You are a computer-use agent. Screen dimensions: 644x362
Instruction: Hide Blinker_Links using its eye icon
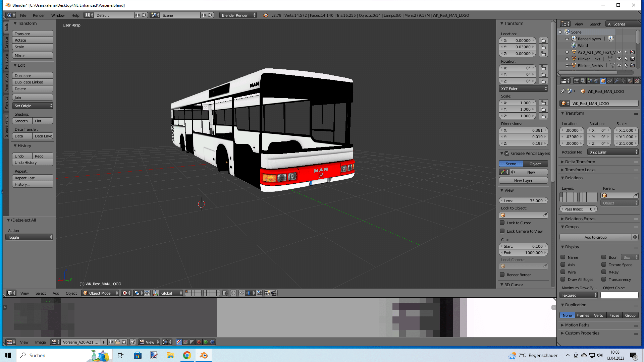pyautogui.click(x=619, y=59)
